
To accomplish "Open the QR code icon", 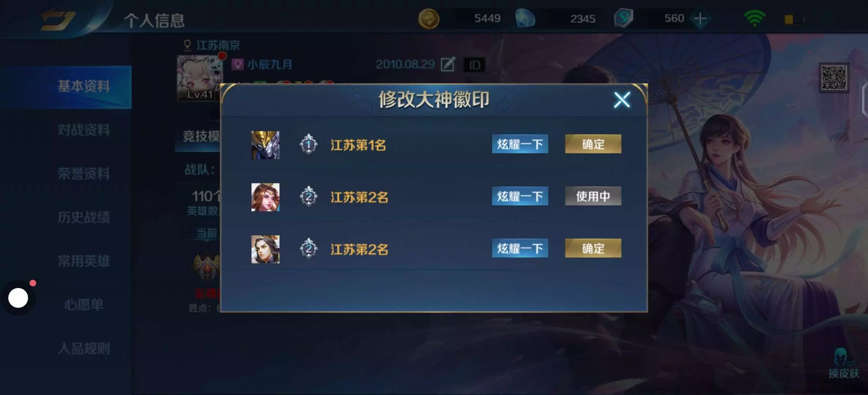I will point(834,78).
